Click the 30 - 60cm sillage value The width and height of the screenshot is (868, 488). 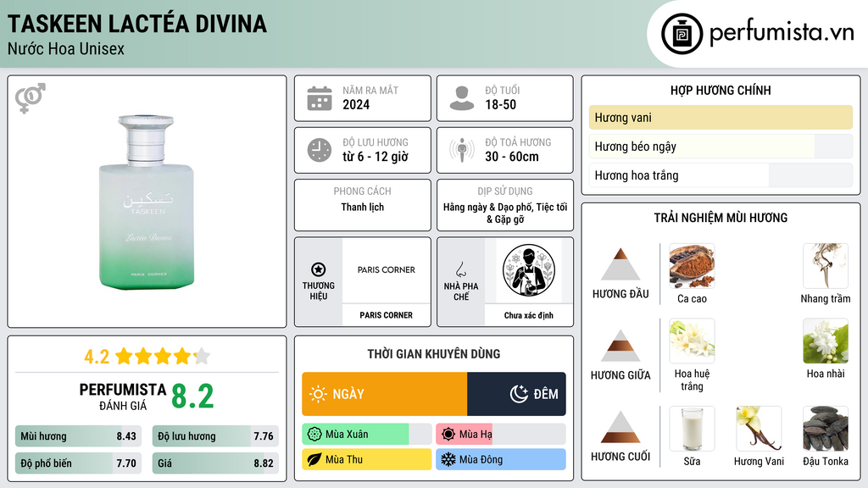point(512,157)
